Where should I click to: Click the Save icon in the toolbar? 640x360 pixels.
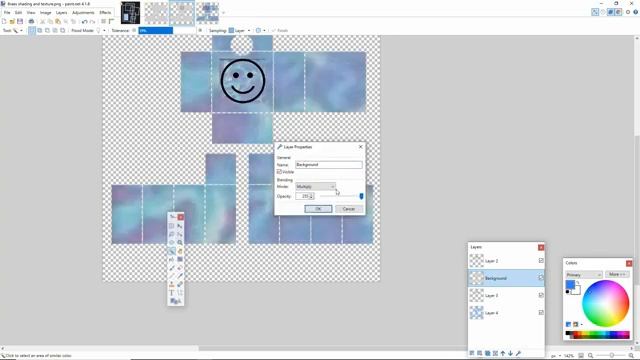click(x=20, y=21)
